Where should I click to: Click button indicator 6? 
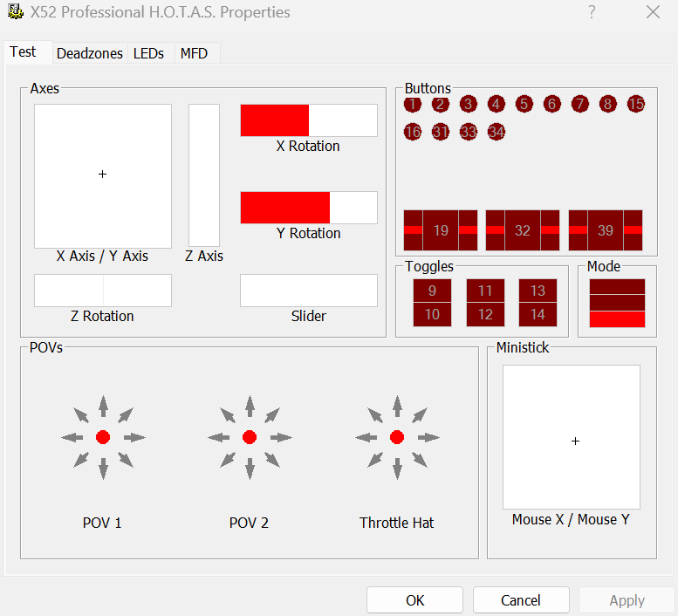(551, 104)
